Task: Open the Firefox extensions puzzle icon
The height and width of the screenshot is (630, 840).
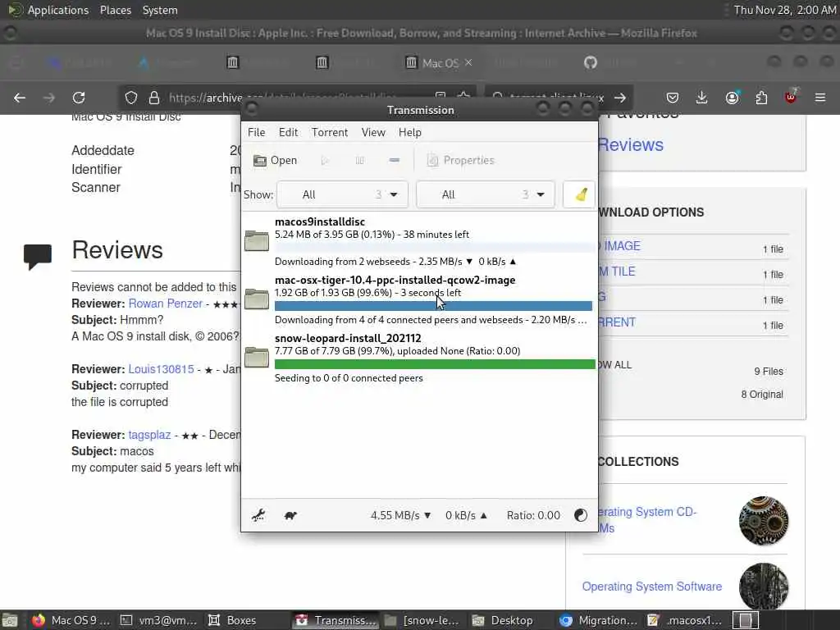Action: coord(761,98)
